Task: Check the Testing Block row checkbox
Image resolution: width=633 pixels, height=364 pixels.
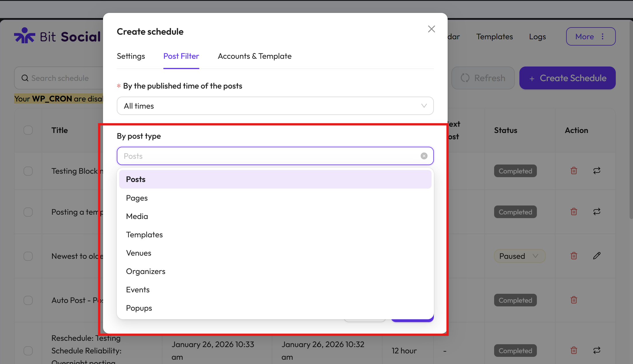Action: tap(28, 171)
